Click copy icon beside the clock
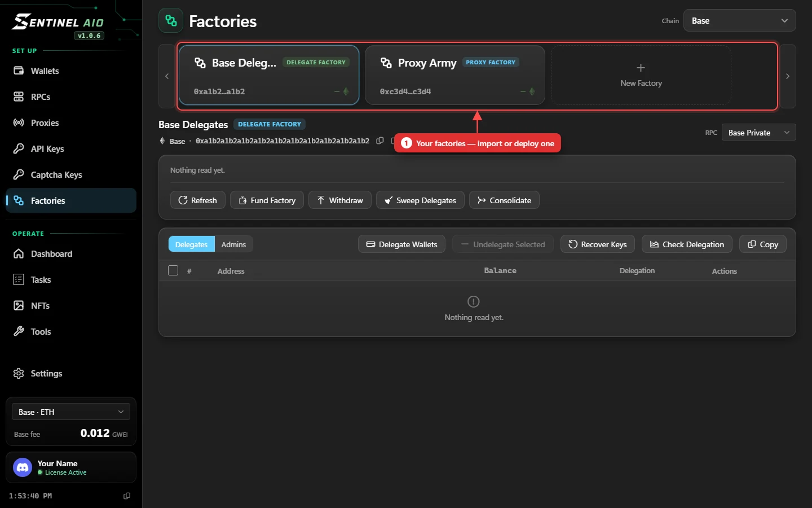The image size is (812, 508). [x=127, y=496]
